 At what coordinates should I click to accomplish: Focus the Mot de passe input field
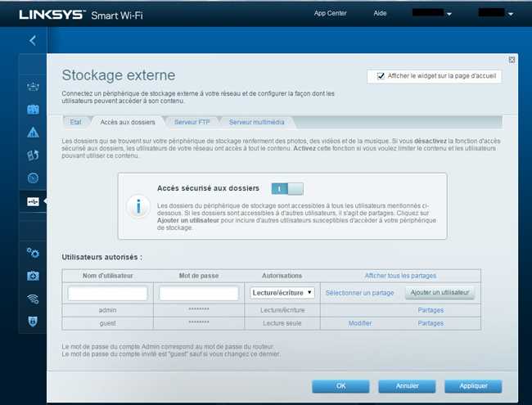(x=199, y=293)
